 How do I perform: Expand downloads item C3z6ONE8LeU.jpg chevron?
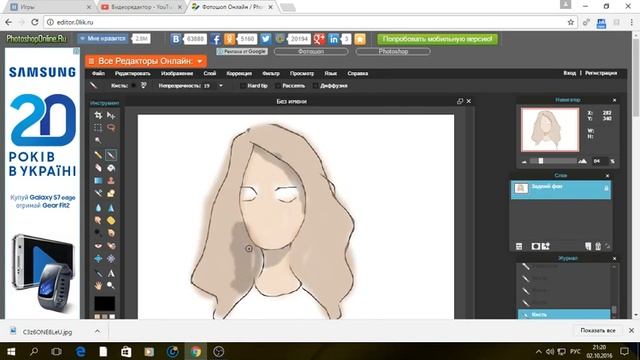[x=97, y=331]
